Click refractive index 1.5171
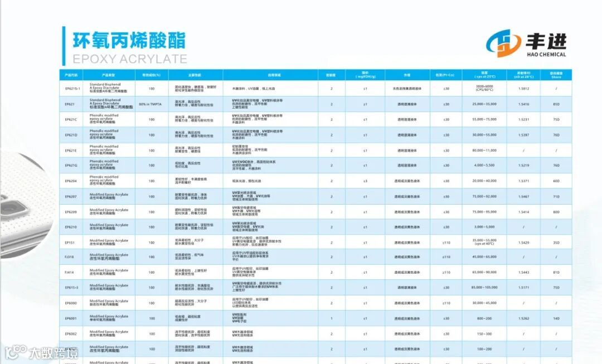 (x=523, y=287)
